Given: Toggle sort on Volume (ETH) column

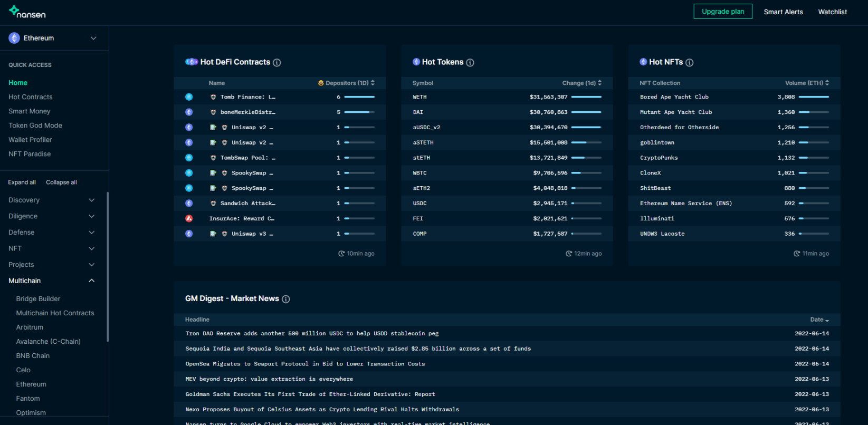Looking at the screenshot, I should click(806, 83).
